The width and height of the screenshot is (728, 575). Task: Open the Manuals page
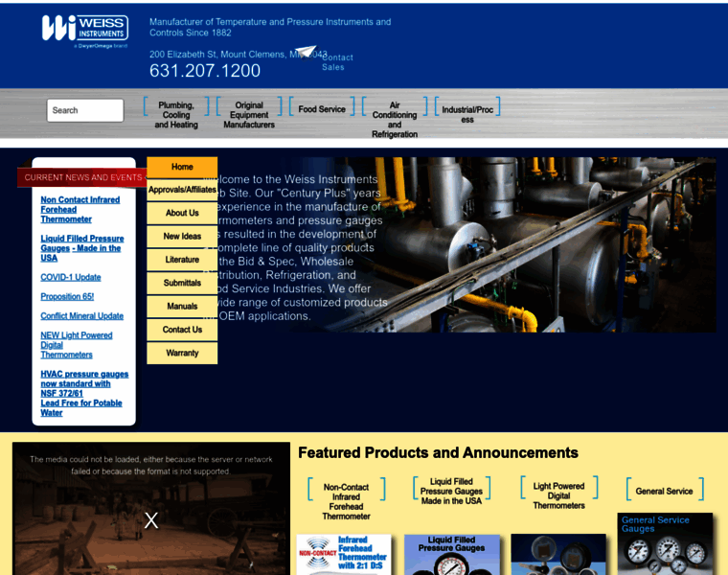pos(182,306)
